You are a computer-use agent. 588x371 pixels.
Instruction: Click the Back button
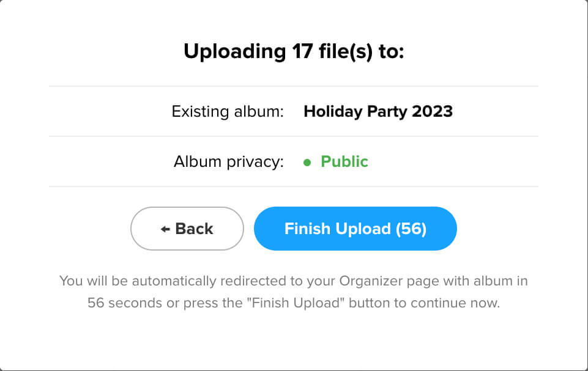click(187, 229)
